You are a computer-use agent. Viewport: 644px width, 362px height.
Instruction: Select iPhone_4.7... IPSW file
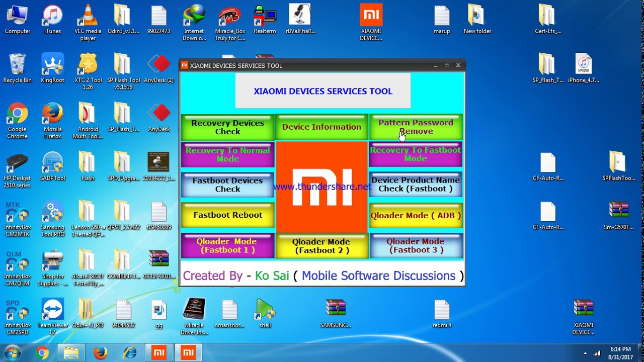pos(584,69)
